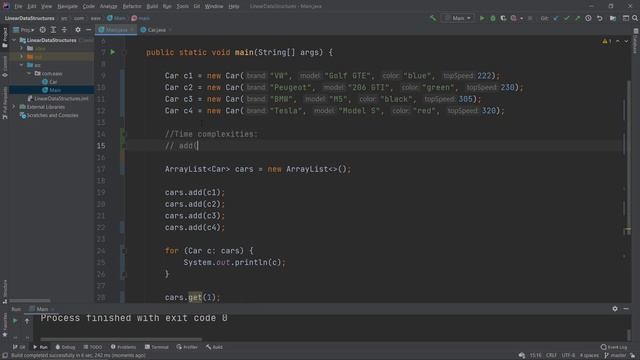The image size is (640, 360).
Task: Collapse the com.eaw package node
Action: point(29,73)
